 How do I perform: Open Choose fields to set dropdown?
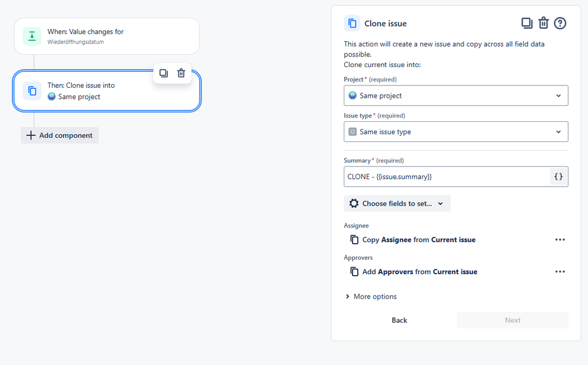pos(397,204)
